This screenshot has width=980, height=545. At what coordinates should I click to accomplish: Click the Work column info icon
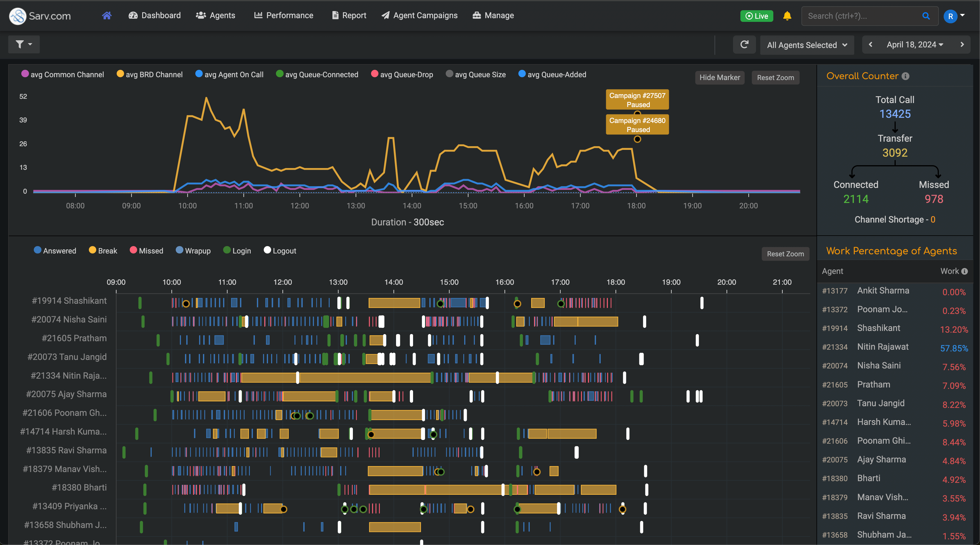pos(964,271)
